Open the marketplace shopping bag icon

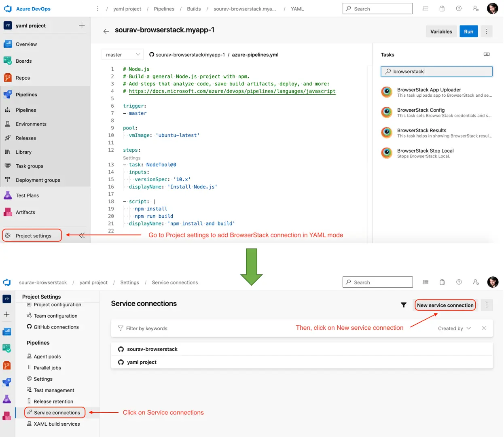point(442,8)
